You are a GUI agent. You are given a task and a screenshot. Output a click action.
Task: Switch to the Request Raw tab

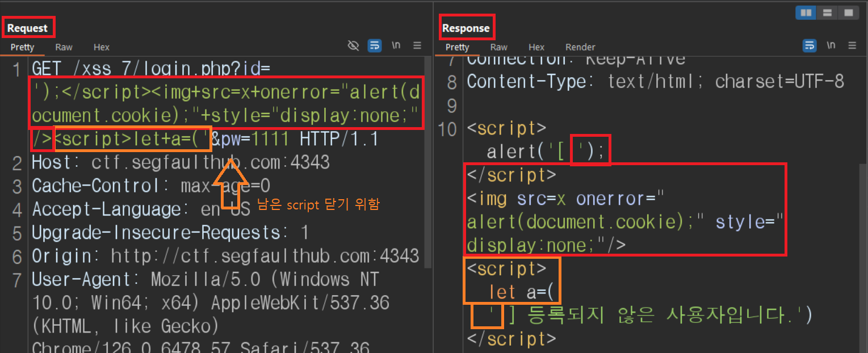[64, 47]
